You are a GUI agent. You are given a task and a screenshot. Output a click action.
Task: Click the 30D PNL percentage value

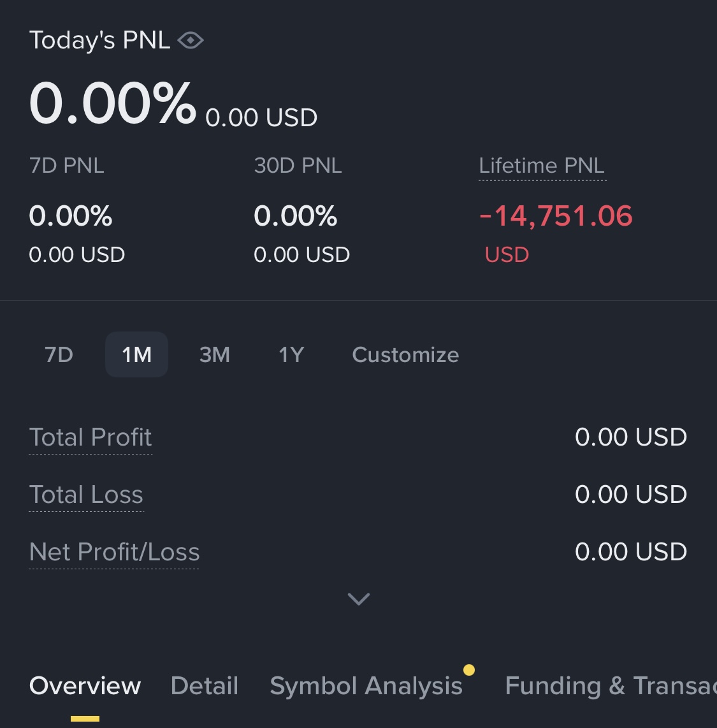(x=296, y=216)
